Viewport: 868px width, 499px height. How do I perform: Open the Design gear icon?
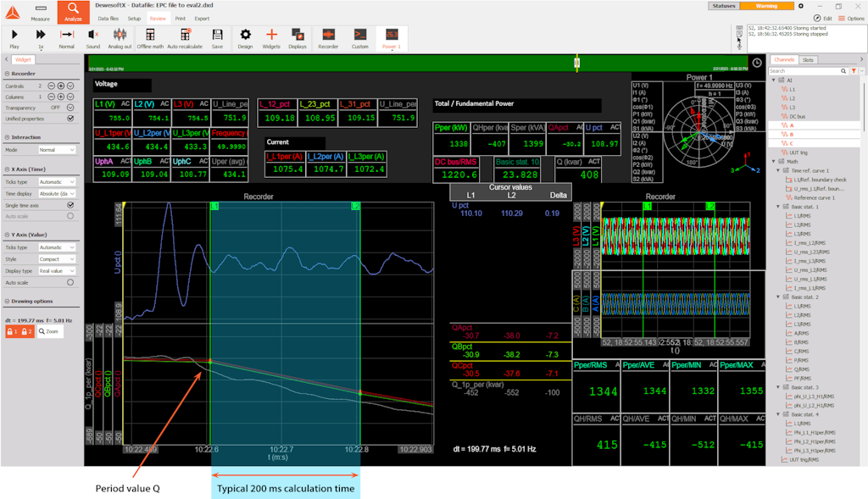(245, 34)
